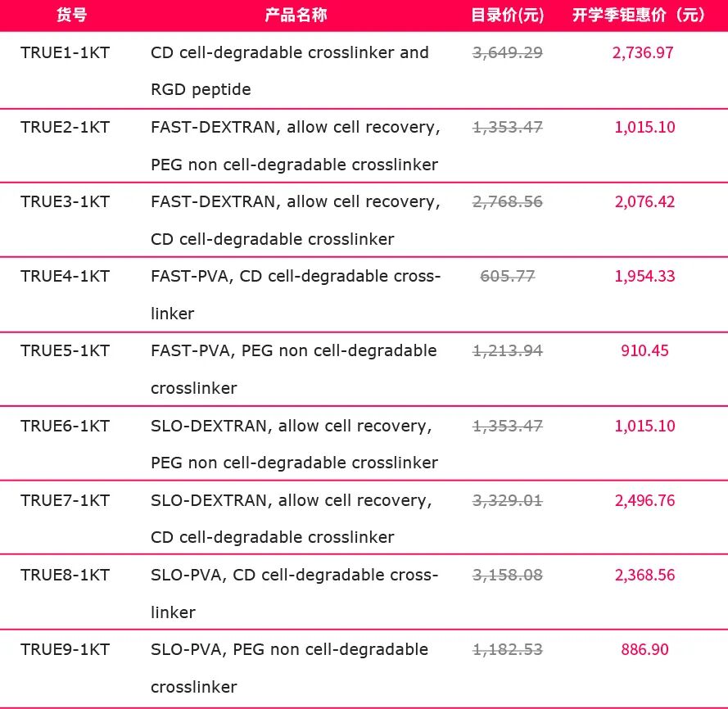Click the promotional price 2,736.97
The height and width of the screenshot is (709, 728).
point(643,52)
